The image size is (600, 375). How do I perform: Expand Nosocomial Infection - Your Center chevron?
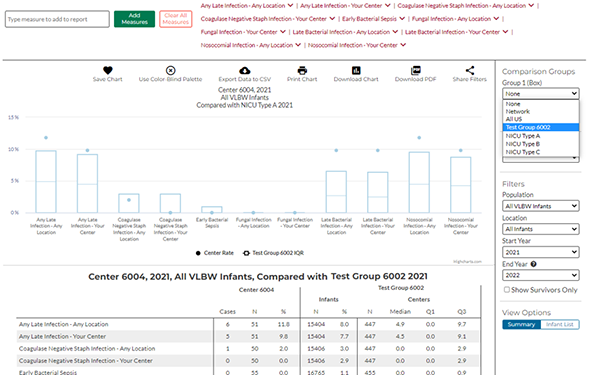403,45
